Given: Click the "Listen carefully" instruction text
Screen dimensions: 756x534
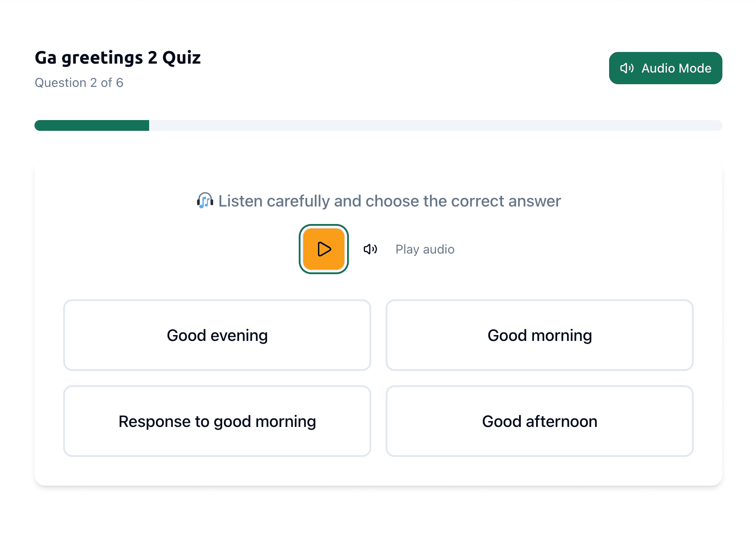Looking at the screenshot, I should [x=389, y=201].
